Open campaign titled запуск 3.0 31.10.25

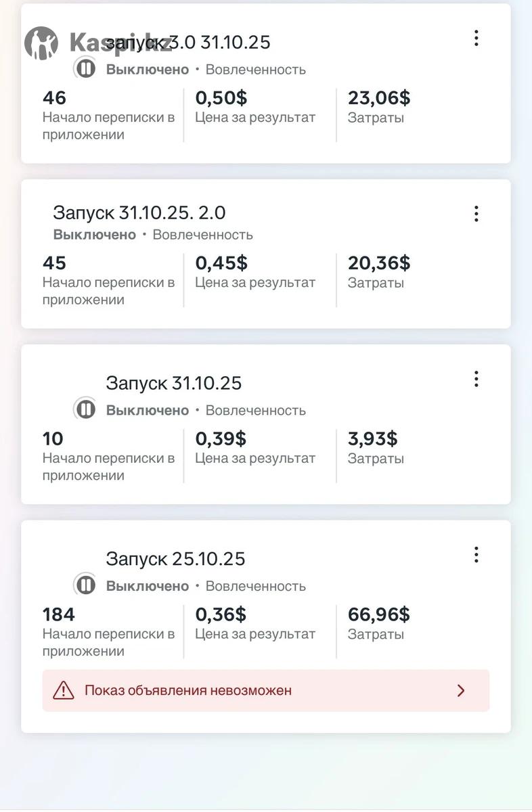click(x=188, y=42)
